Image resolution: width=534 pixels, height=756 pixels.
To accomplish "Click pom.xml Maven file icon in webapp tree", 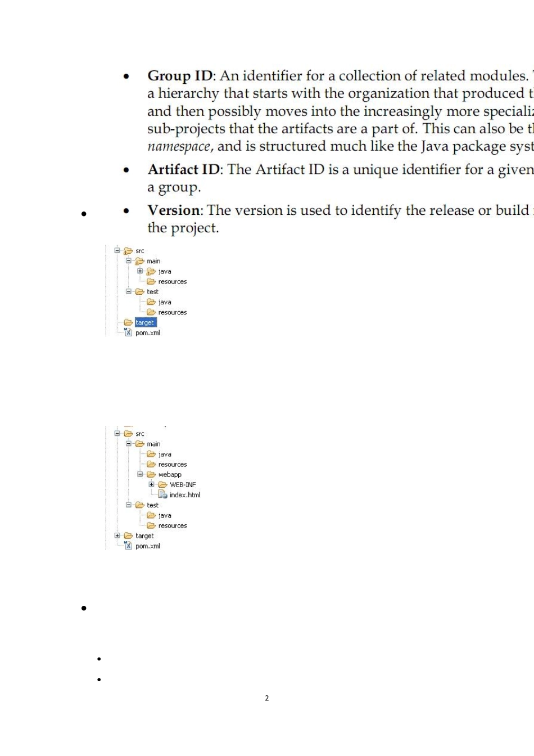I will point(128,546).
